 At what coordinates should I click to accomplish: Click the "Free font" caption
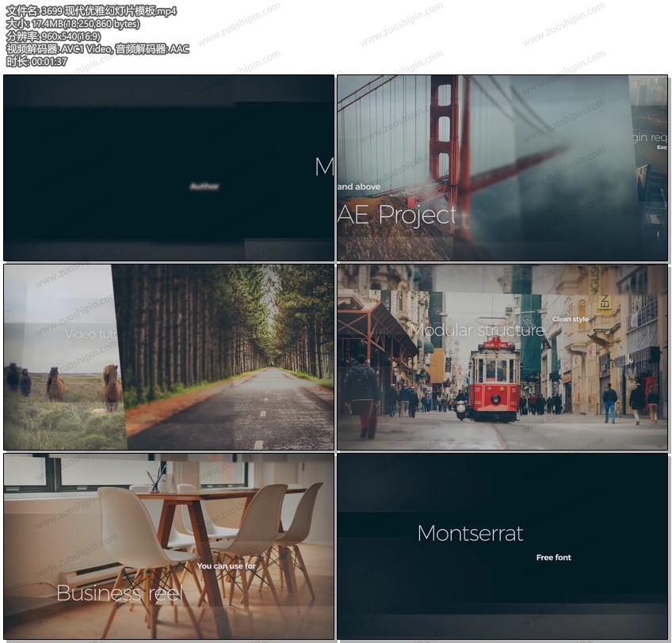coord(553,557)
